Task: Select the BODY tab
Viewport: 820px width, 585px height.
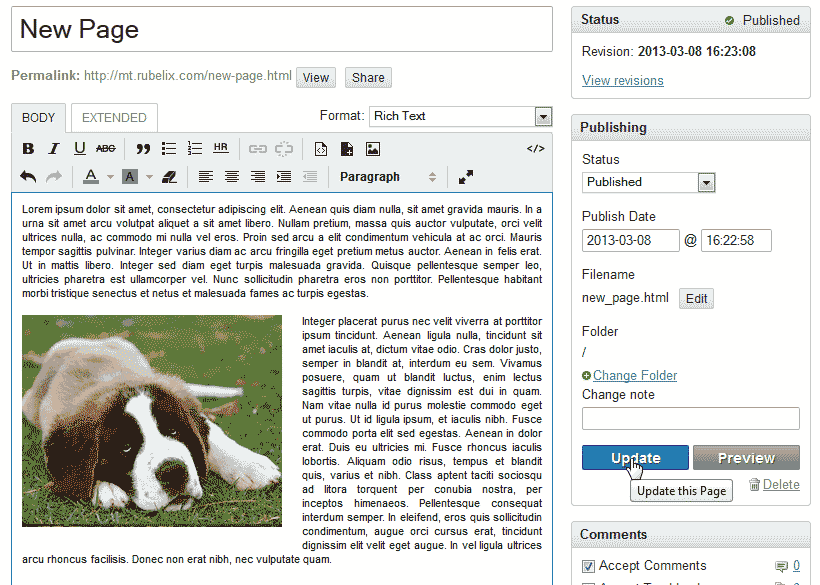Action: [x=39, y=118]
